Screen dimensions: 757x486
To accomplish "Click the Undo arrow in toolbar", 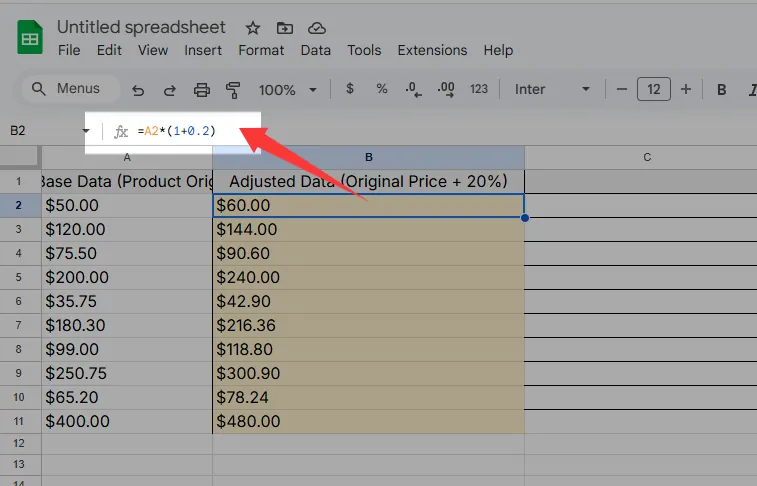I will 138,90.
